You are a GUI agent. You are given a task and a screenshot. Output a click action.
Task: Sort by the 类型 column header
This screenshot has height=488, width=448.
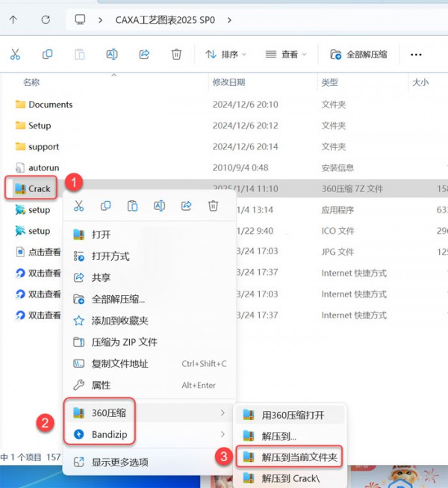pyautogui.click(x=329, y=82)
